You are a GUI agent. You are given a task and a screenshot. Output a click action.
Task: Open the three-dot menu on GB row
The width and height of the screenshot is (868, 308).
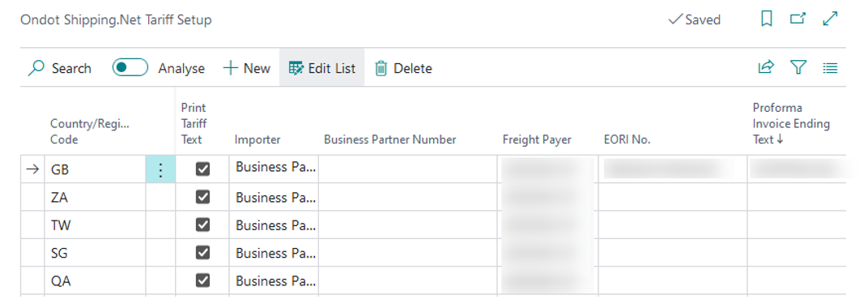coord(160,169)
